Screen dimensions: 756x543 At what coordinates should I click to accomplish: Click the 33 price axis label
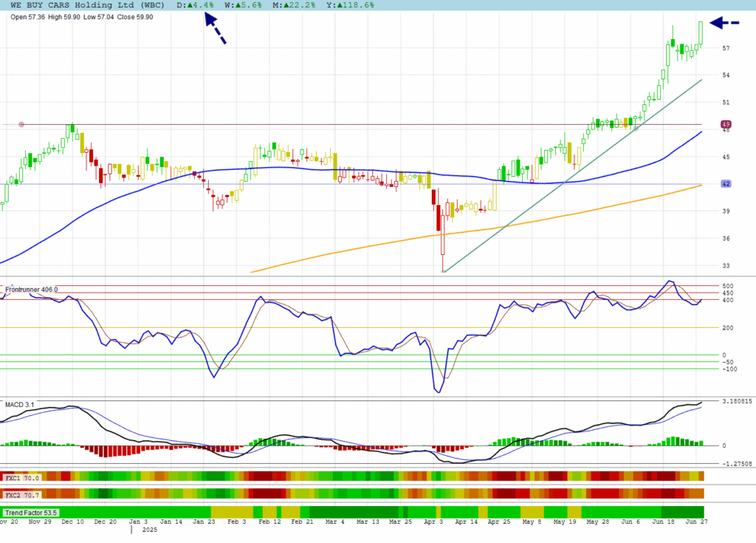tap(726, 265)
